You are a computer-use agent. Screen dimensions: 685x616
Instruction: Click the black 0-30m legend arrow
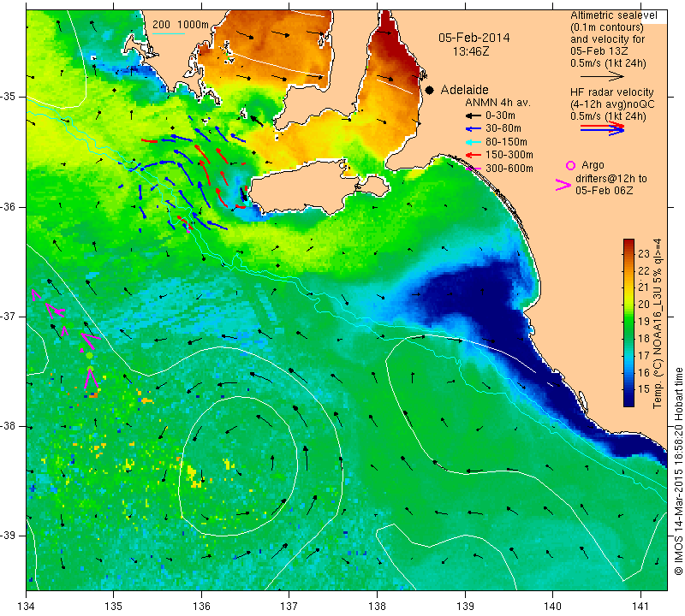click(474, 115)
